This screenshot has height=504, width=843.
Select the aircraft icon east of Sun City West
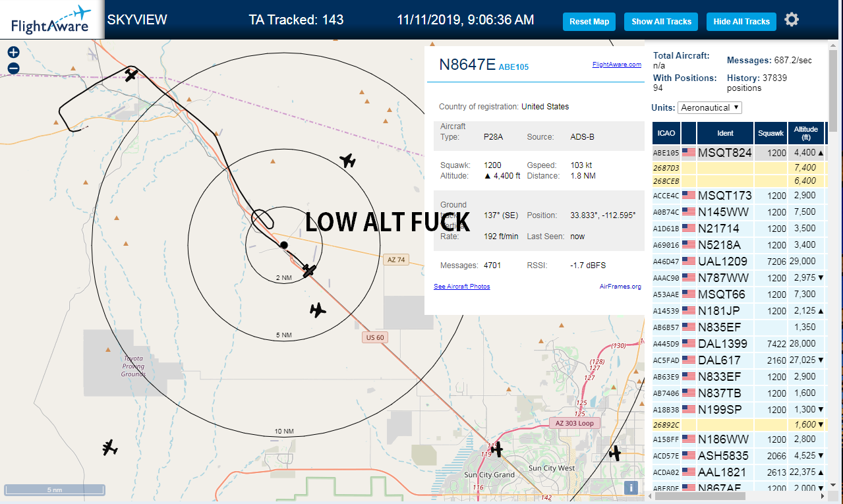615,453
